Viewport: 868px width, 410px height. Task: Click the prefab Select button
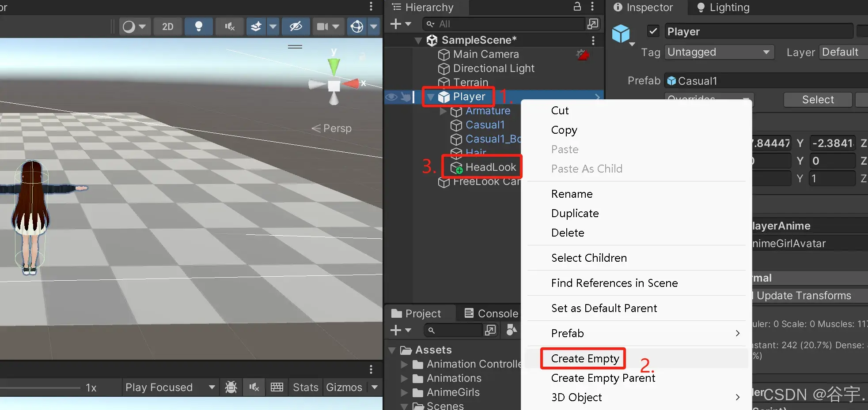click(818, 100)
